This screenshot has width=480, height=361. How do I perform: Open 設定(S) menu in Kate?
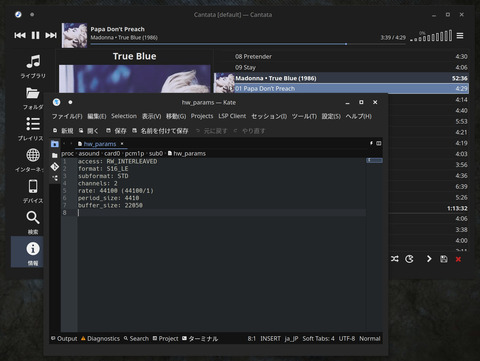(x=331, y=116)
